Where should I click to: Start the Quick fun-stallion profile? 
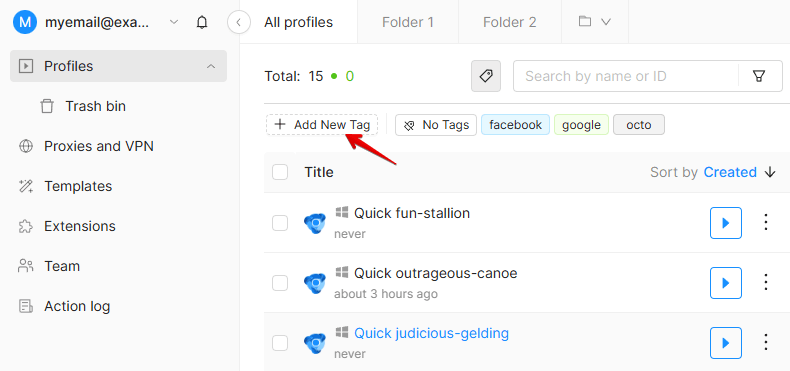(x=726, y=223)
